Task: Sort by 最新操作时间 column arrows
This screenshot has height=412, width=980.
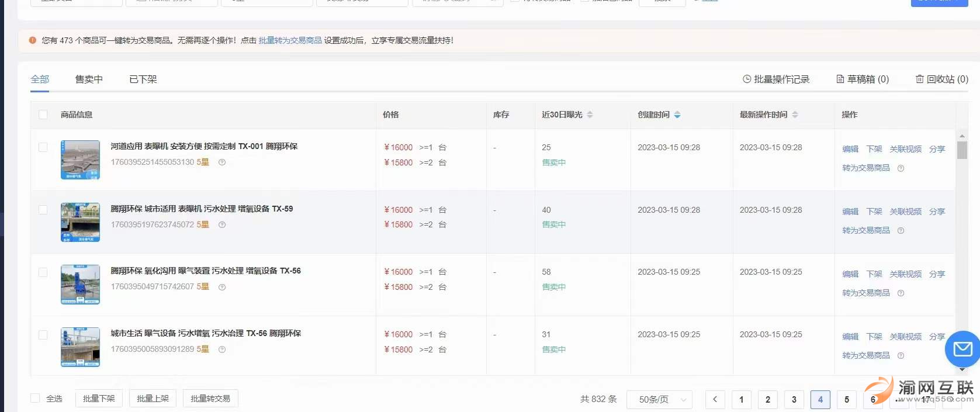Action: tap(795, 115)
